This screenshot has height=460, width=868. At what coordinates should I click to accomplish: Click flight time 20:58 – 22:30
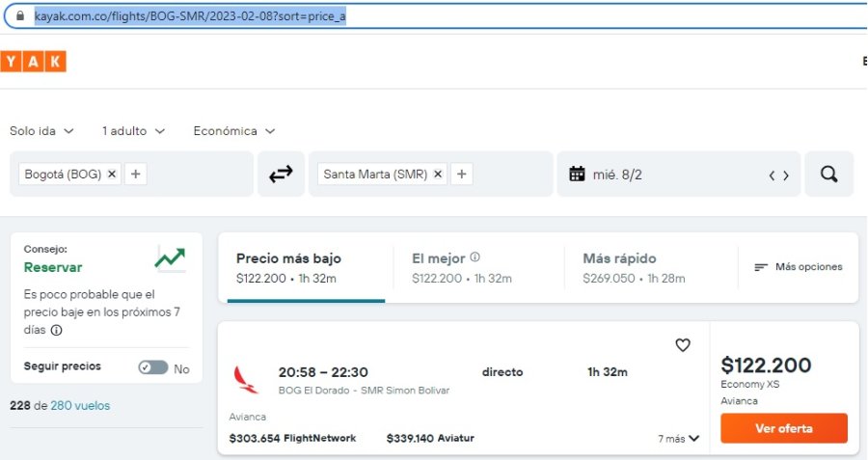click(x=323, y=372)
